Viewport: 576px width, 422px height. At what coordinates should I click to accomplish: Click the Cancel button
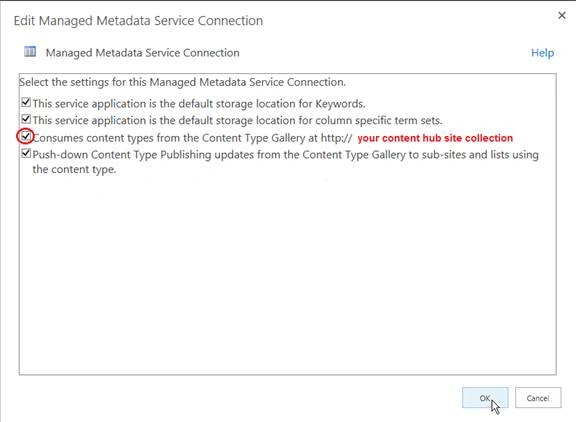tap(538, 398)
